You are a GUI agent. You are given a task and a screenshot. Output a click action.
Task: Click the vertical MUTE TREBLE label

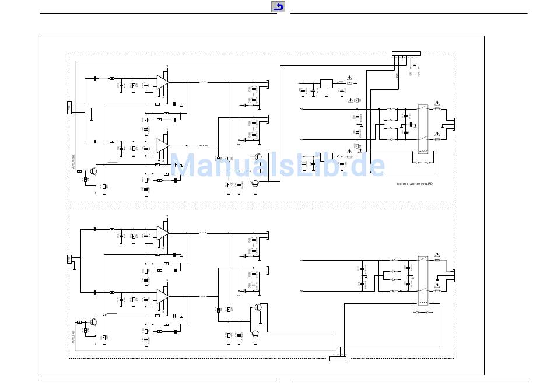point(74,163)
